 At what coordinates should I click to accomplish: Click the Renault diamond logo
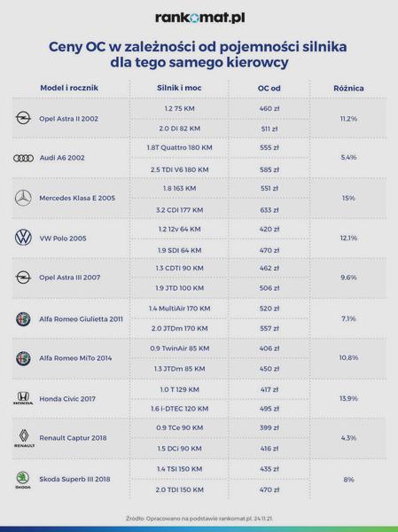(x=24, y=438)
